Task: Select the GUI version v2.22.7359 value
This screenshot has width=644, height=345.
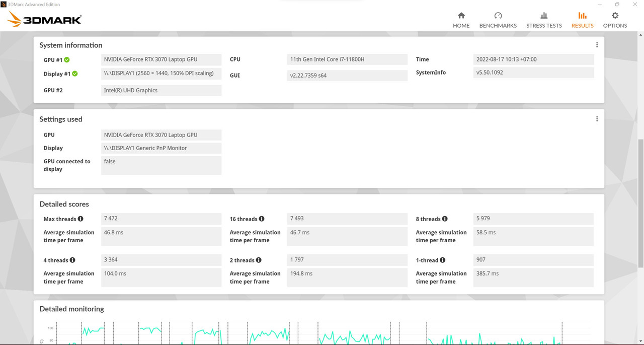Action: [x=347, y=76]
